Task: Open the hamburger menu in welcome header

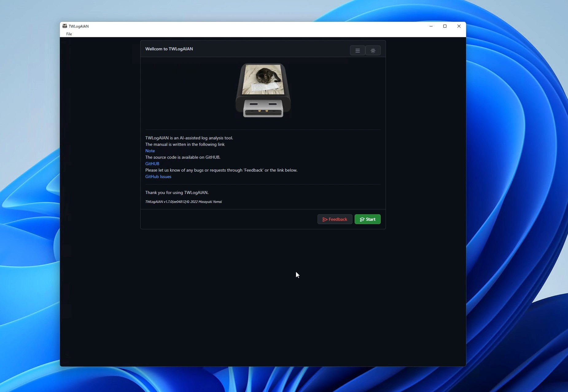Action: pos(358,51)
